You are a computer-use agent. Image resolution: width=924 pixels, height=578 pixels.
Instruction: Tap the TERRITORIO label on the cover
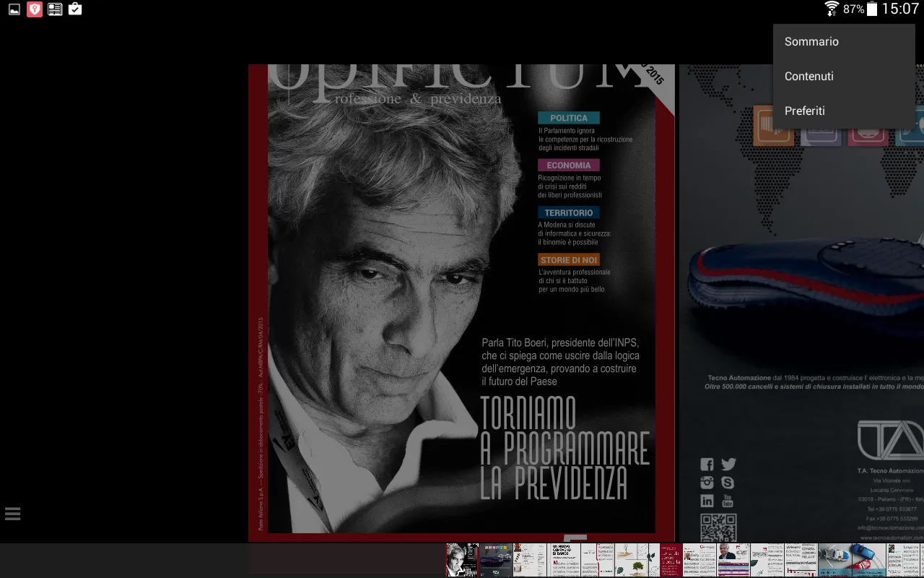click(x=569, y=213)
